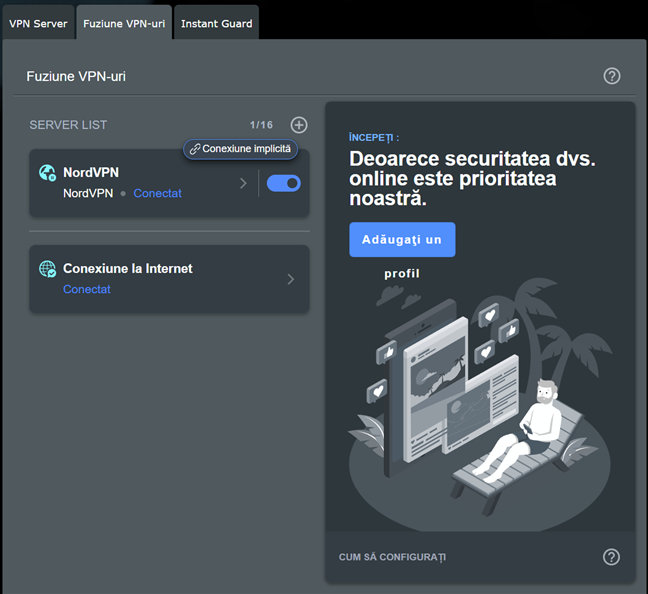
Task: Disable the NordVPN connection toggle
Action: click(x=284, y=183)
